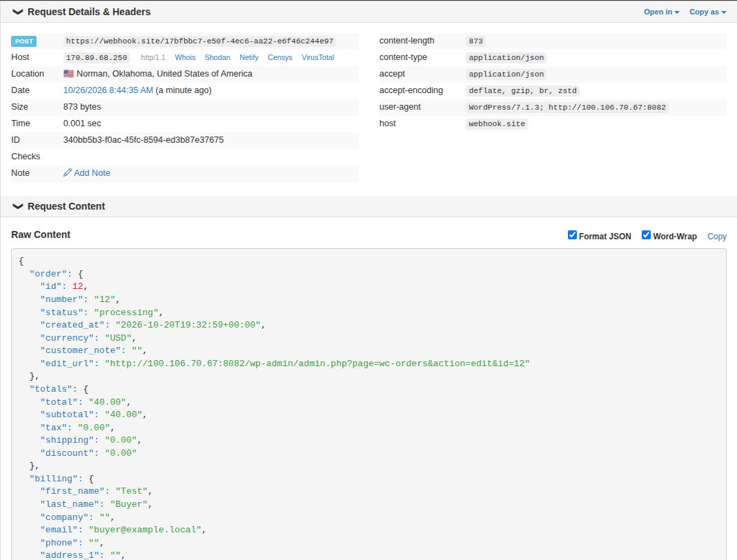This screenshot has height=560, width=737.
Task: Click the Raw Content heading
Action: 41,234
